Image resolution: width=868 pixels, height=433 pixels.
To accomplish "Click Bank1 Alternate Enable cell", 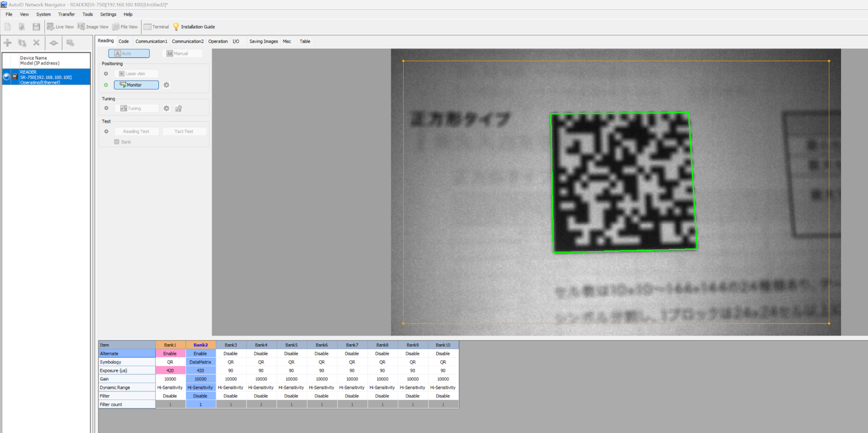I will [x=170, y=354].
